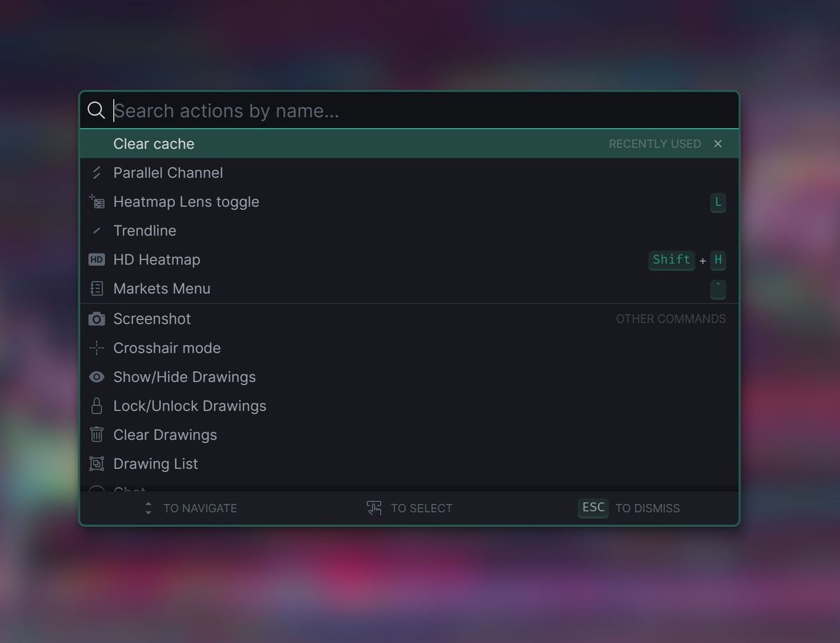This screenshot has height=643, width=840.
Task: Select the Trendline command
Action: click(409, 231)
